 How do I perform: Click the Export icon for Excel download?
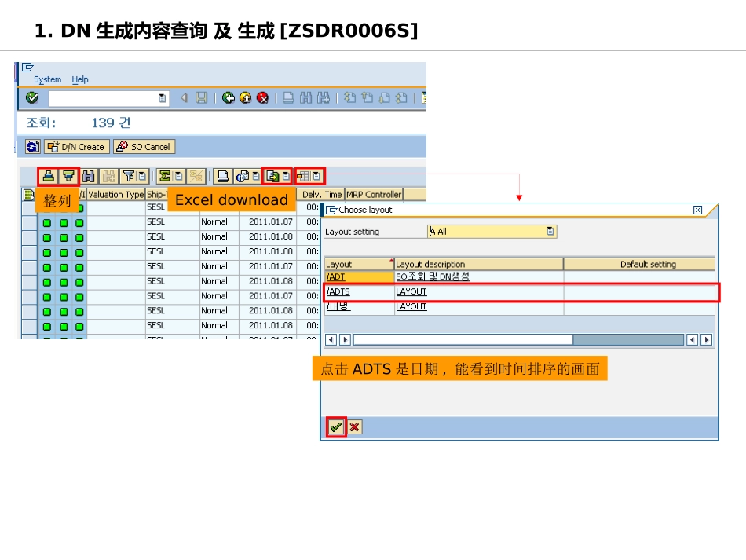272,177
